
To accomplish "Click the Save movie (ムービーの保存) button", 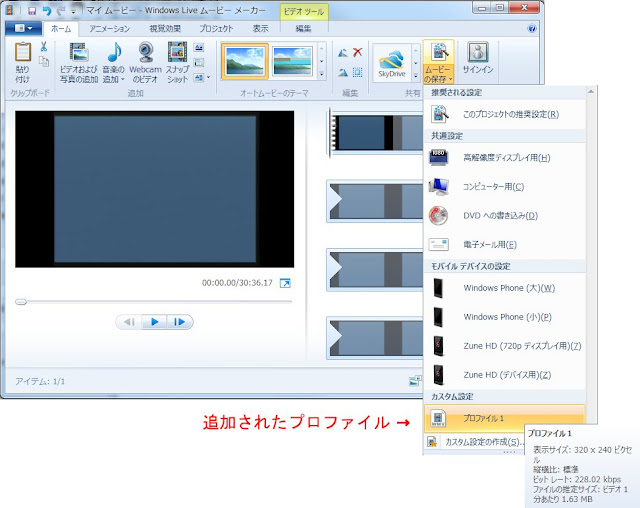I will point(438,62).
